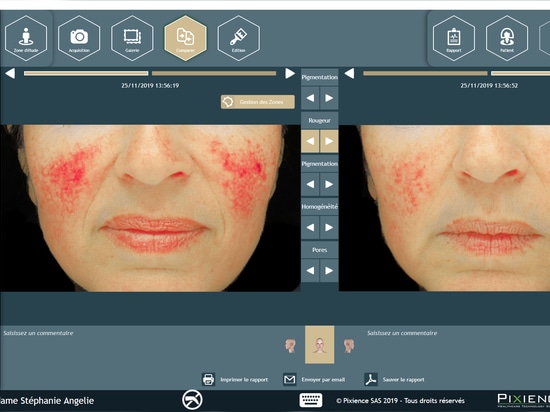550x412 pixels.
Task: Click the patient name Stéphanie Angelie
Action: tap(57, 401)
